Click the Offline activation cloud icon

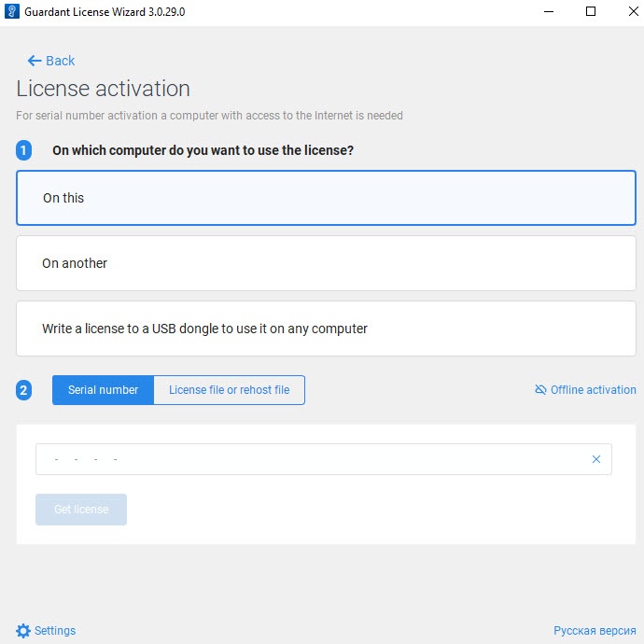point(540,390)
